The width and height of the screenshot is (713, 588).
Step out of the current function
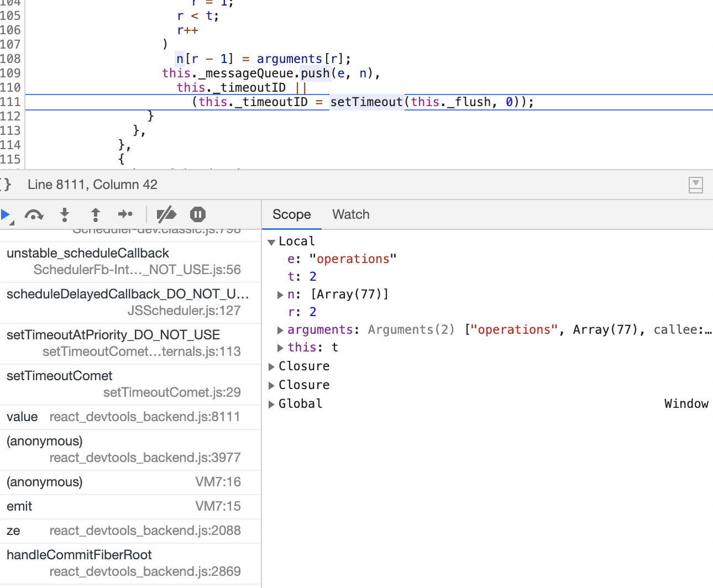click(95, 215)
